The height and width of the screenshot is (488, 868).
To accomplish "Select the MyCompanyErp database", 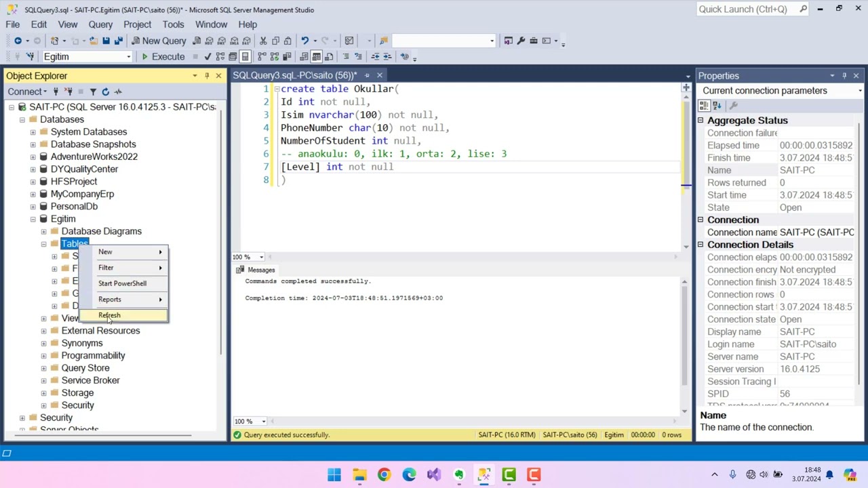I will click(82, 194).
